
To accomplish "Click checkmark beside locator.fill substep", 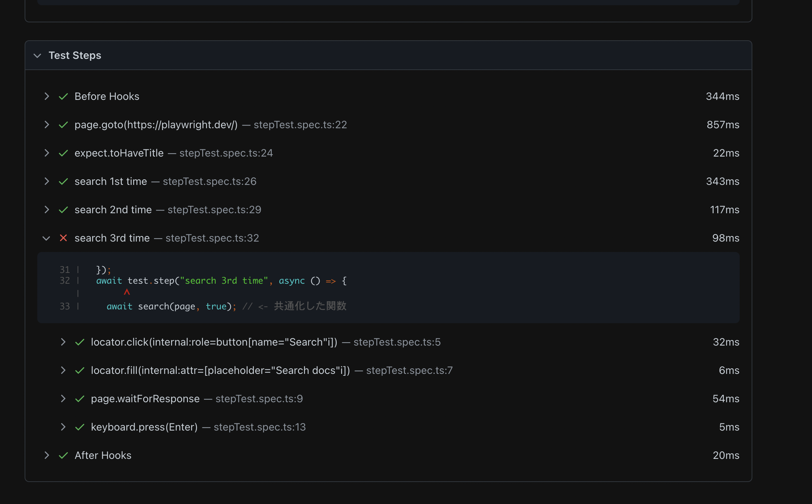I will (80, 370).
